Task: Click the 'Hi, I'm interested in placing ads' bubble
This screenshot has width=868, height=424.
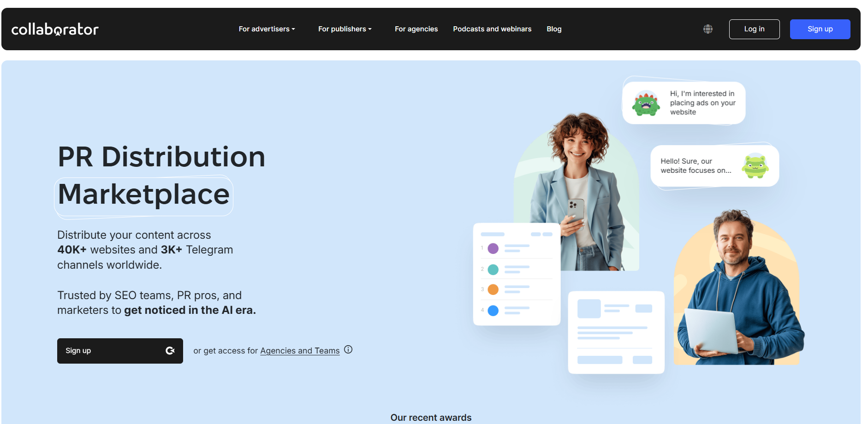Action: [x=684, y=103]
